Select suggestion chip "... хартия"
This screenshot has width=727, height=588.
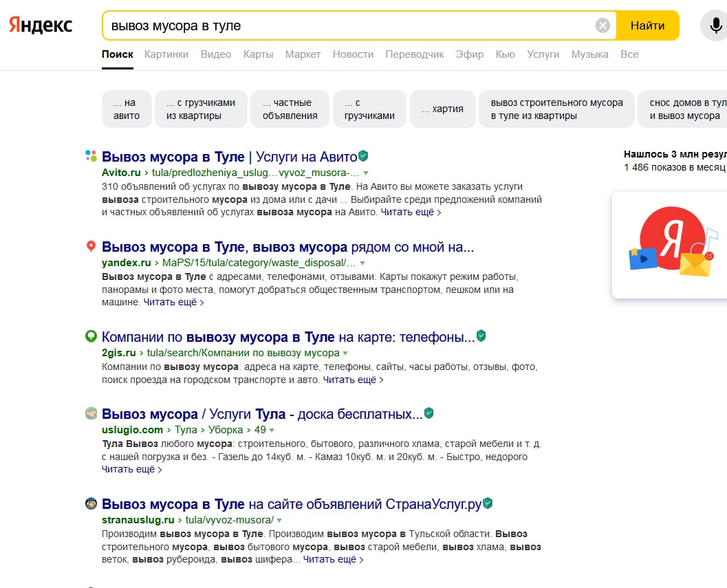point(443,109)
